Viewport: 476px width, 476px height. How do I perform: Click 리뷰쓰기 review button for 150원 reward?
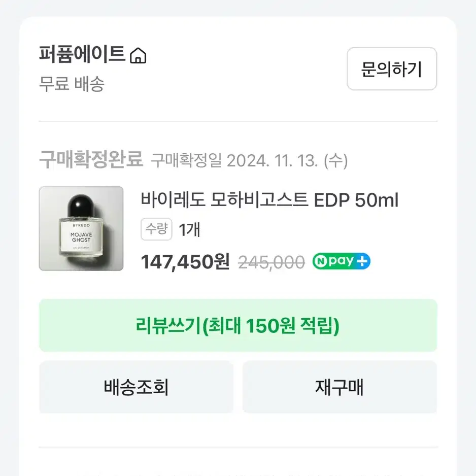coord(238,325)
